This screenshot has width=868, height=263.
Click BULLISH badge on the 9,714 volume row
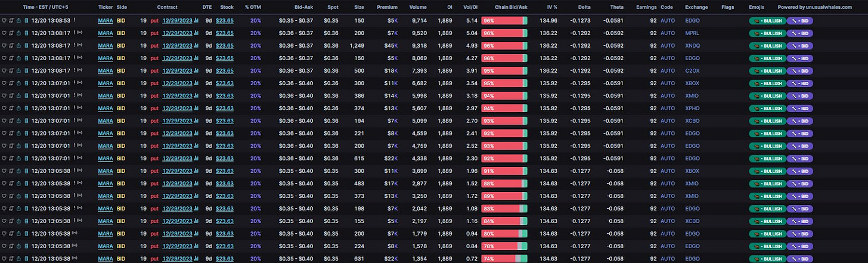767,20
